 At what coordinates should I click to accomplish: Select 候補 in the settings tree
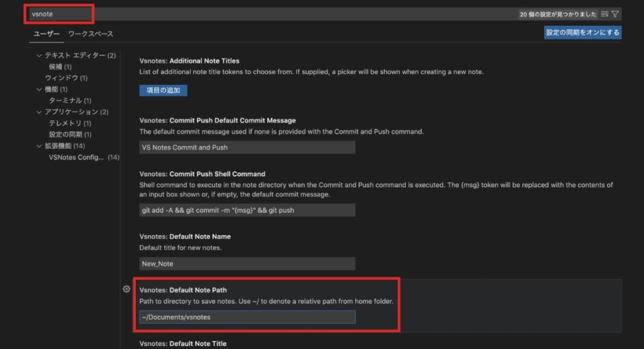pos(60,67)
